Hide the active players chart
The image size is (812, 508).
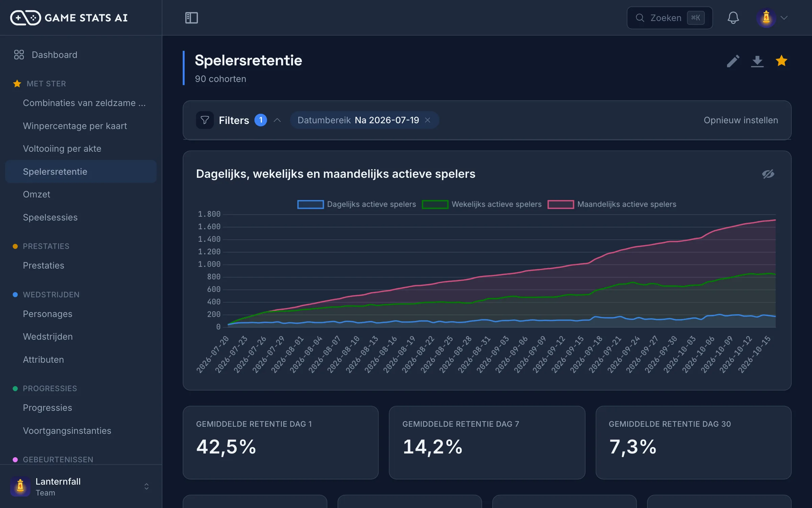(x=768, y=174)
